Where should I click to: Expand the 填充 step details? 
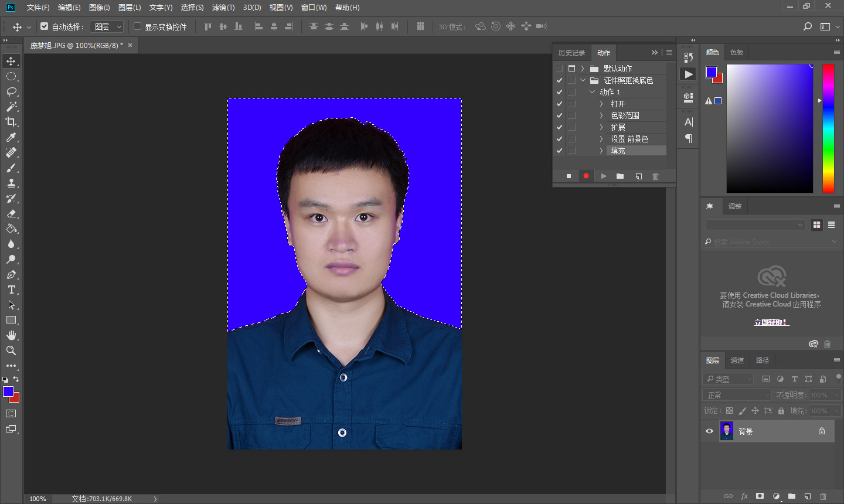point(601,151)
